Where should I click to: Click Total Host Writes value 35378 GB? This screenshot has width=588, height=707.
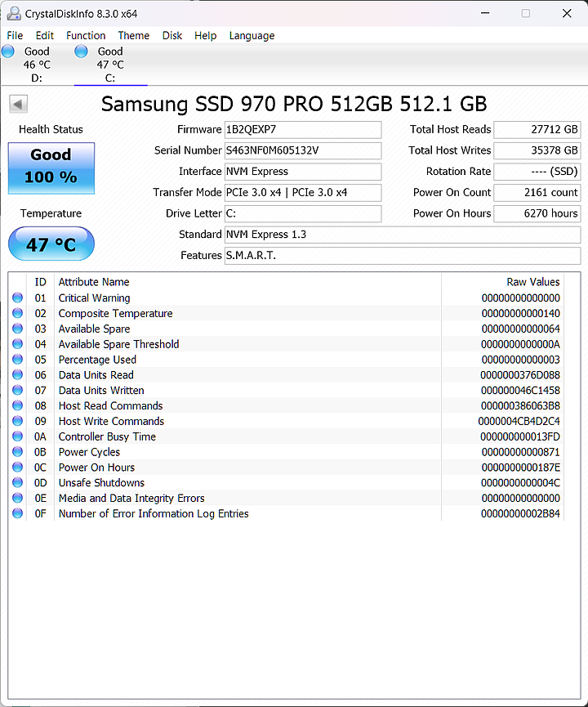click(x=537, y=150)
